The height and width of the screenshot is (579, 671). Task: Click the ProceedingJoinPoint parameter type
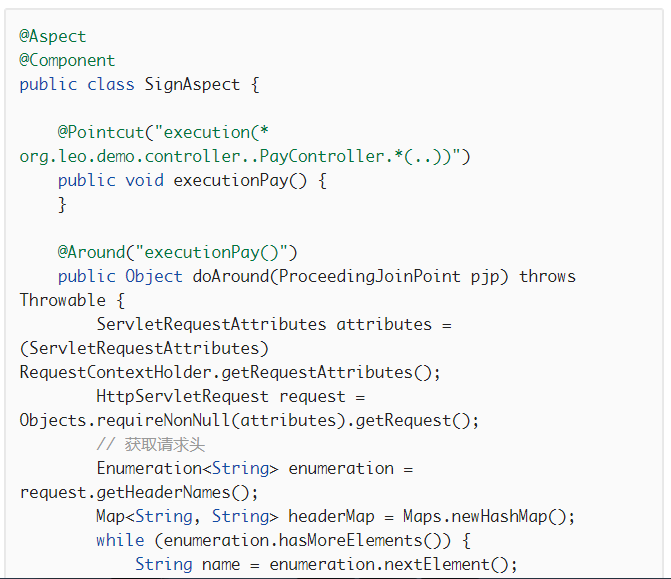370,276
